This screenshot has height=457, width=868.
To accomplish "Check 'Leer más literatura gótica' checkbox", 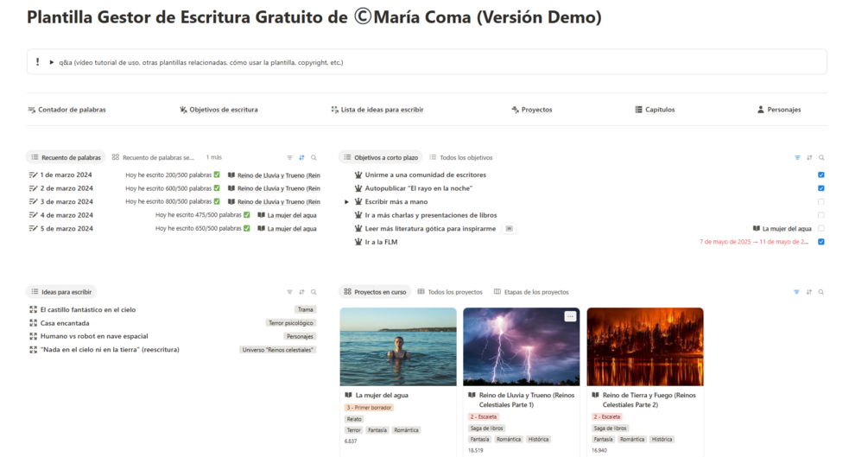I will coord(821,228).
